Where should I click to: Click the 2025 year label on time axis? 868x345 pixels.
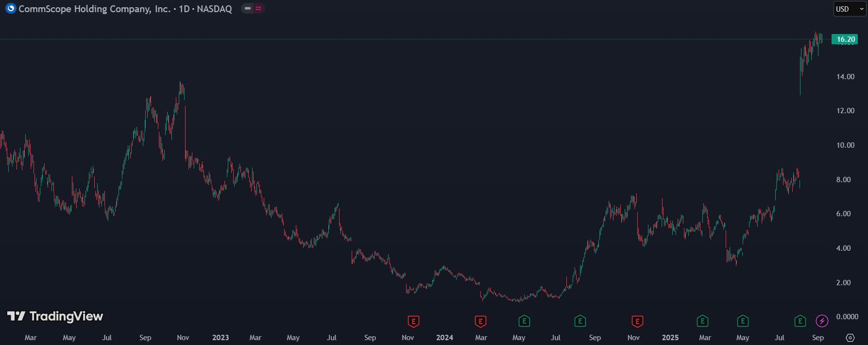coord(670,338)
